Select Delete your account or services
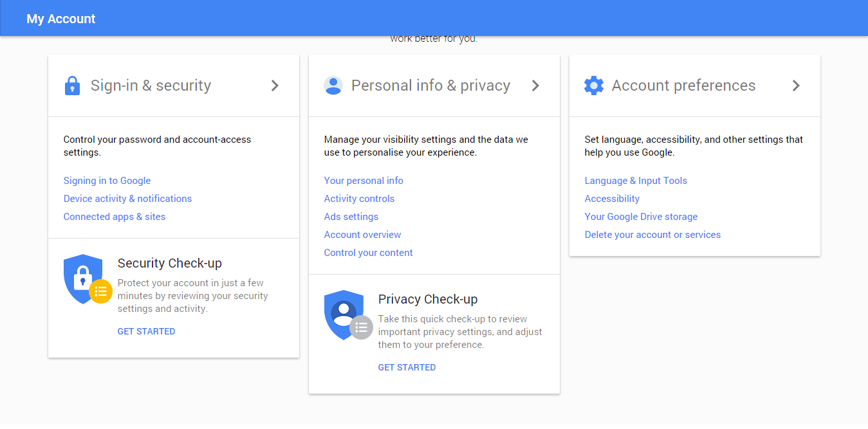Screen dimensions: 868x429 (652, 235)
